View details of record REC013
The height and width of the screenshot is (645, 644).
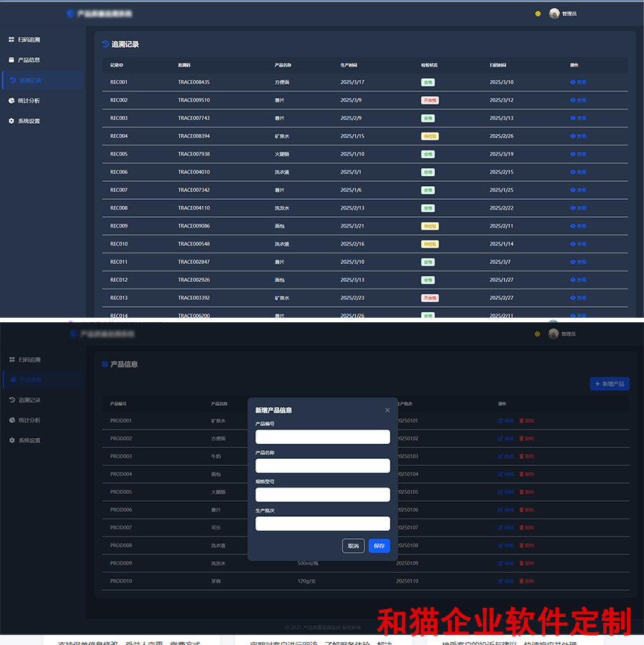tap(573, 298)
